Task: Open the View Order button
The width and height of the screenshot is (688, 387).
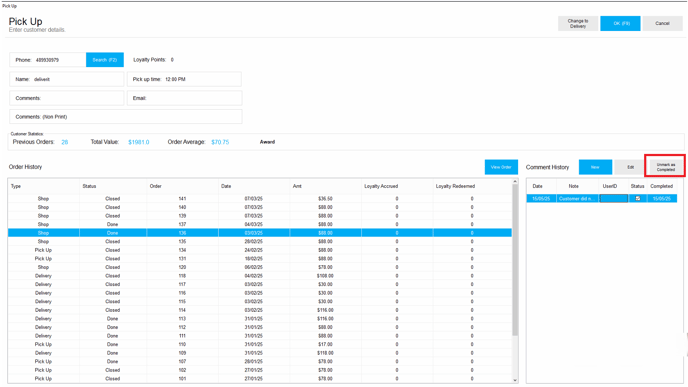Action: click(501, 167)
